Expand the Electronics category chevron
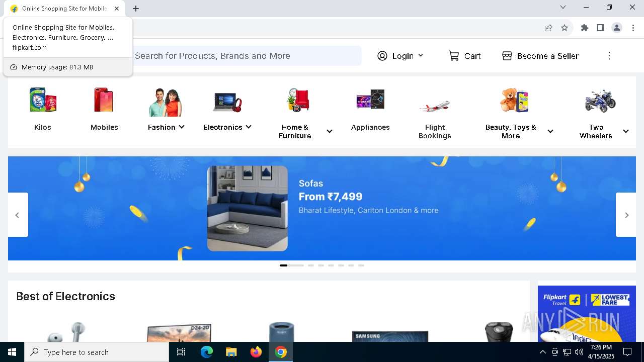This screenshot has width=644, height=362. (x=249, y=127)
